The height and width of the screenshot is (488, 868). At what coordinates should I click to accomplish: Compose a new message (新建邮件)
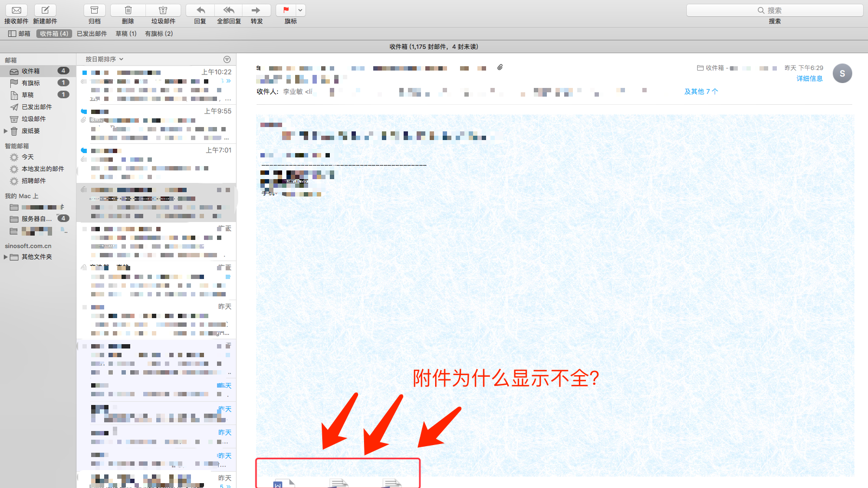[x=45, y=10]
